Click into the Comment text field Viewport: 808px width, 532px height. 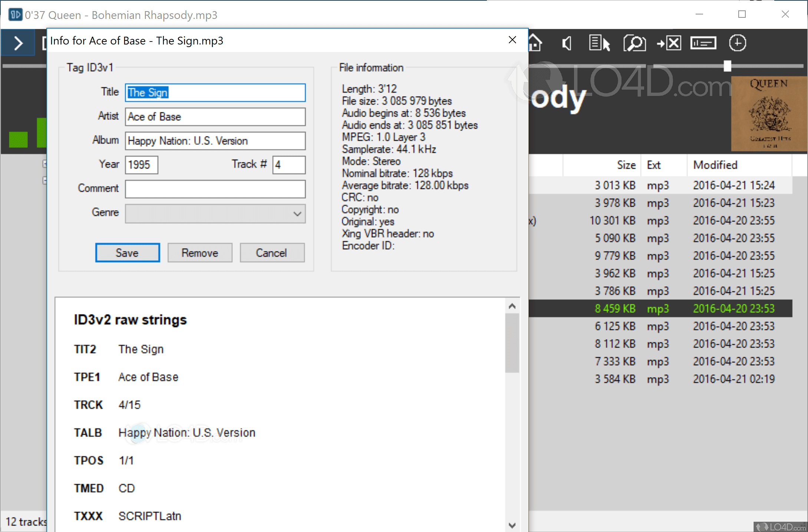point(215,189)
